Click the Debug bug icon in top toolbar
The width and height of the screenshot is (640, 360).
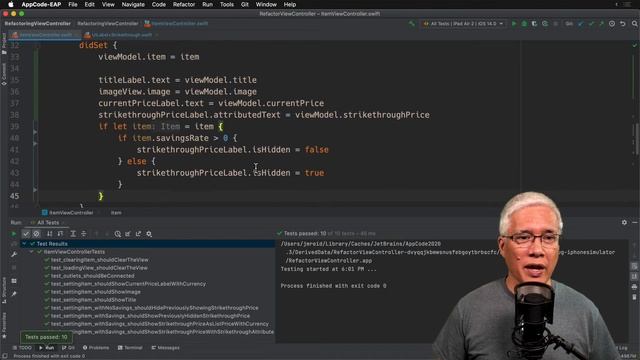pos(524,24)
